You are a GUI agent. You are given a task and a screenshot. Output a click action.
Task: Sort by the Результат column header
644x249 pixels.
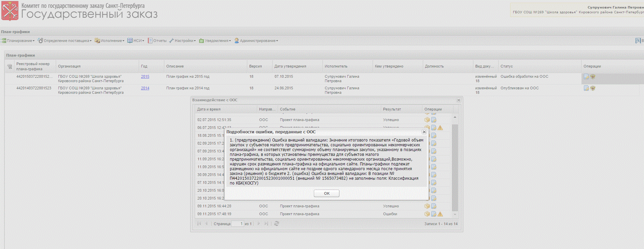(402, 109)
